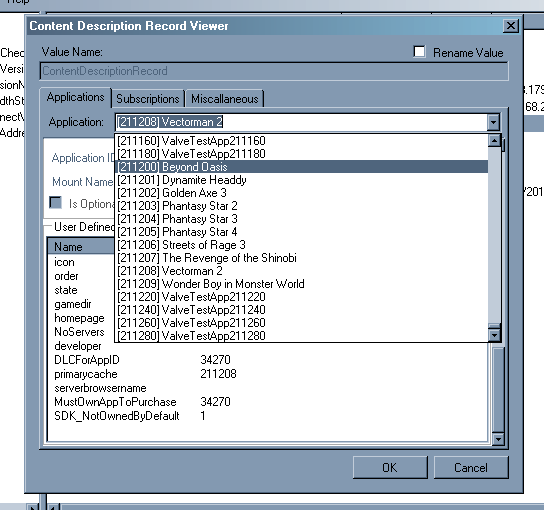The width and height of the screenshot is (544, 510).
Task: Choose [211200] Beyond Oasis entry
Action: 301,167
